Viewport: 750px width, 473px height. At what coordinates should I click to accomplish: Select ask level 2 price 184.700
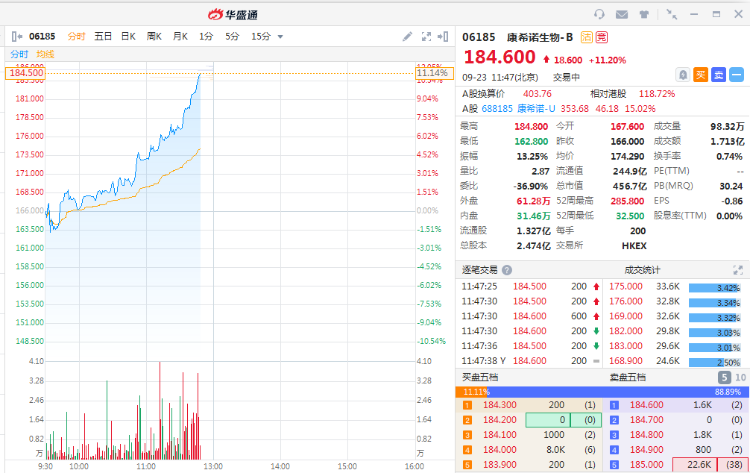[647, 420]
